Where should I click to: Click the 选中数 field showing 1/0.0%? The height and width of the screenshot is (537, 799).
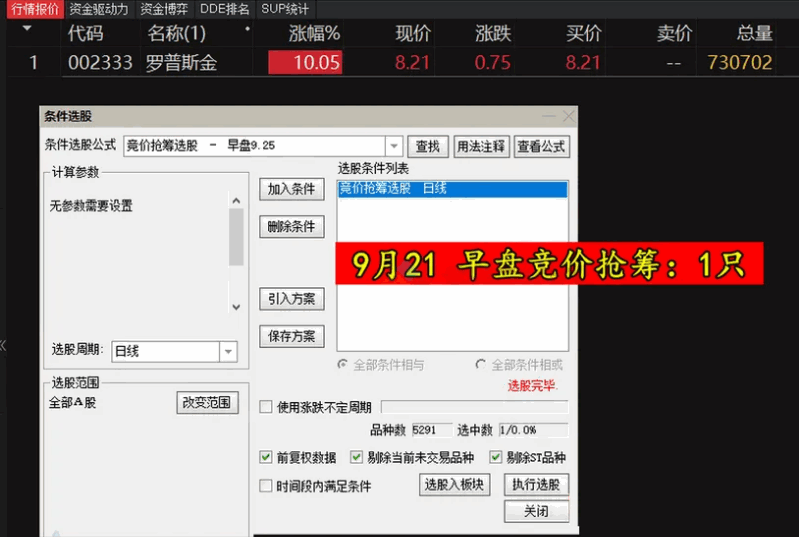(533, 430)
